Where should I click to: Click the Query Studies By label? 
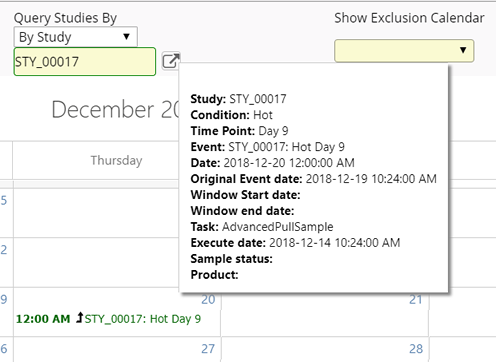pyautogui.click(x=65, y=18)
